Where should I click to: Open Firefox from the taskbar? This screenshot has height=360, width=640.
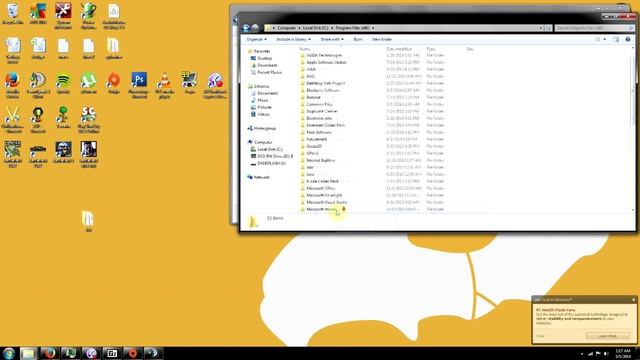point(50,353)
